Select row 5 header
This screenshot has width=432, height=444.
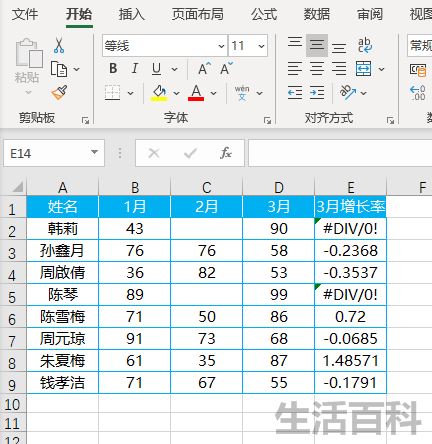(13, 296)
